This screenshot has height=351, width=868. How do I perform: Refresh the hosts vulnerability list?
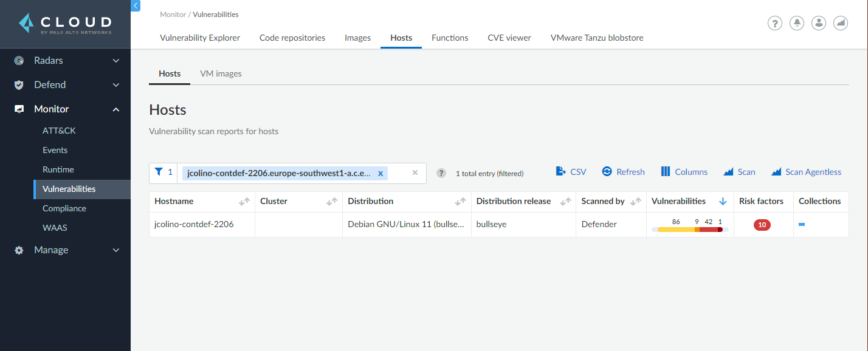point(623,172)
